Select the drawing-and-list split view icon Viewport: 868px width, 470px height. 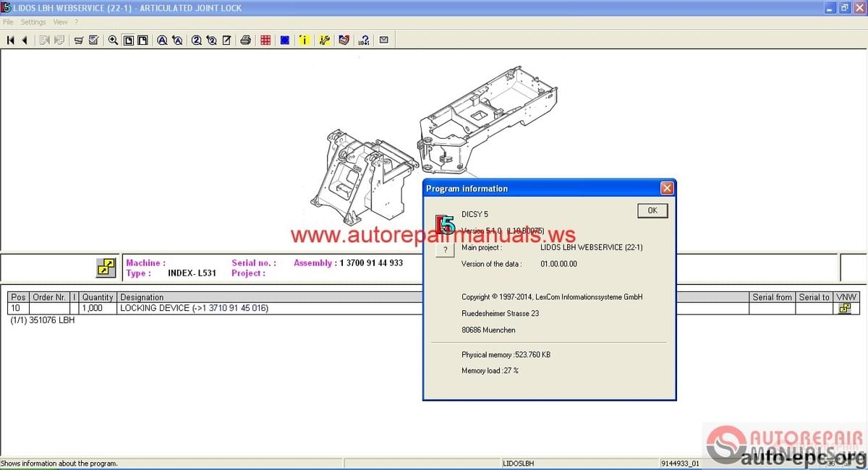(x=142, y=40)
